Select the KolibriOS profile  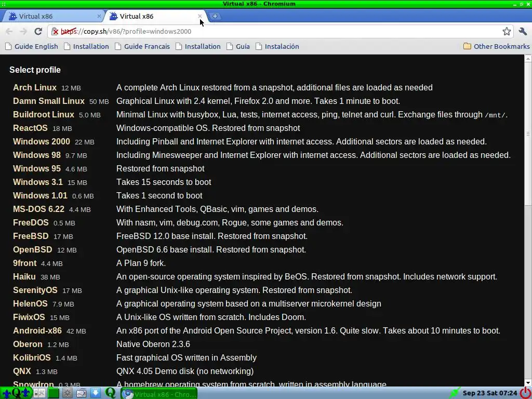pos(32,357)
